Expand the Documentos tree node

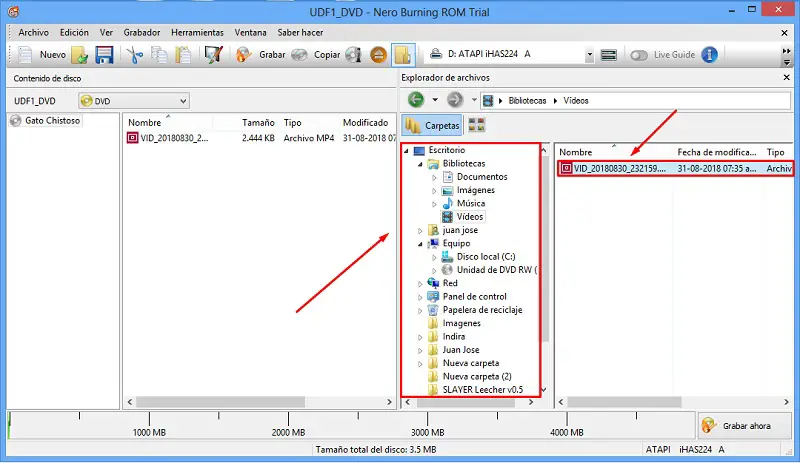[x=434, y=177]
